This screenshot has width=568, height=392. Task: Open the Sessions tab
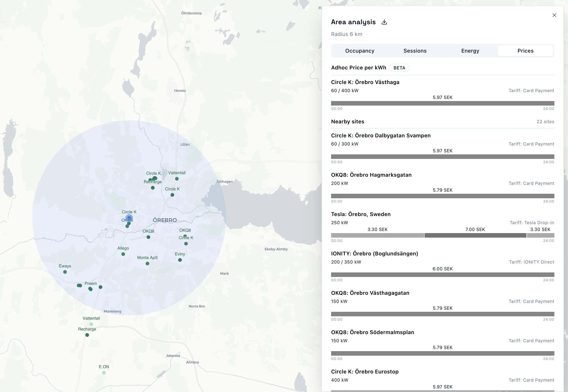pos(415,51)
